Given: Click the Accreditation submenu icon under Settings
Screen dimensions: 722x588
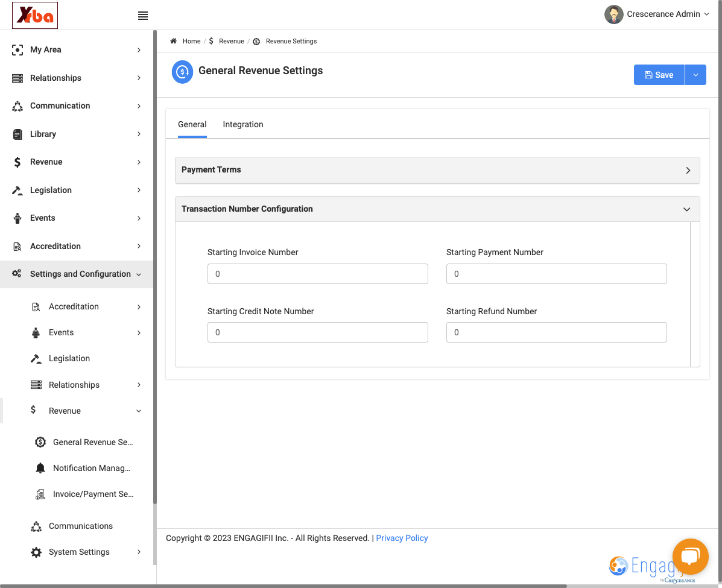Looking at the screenshot, I should (36, 306).
